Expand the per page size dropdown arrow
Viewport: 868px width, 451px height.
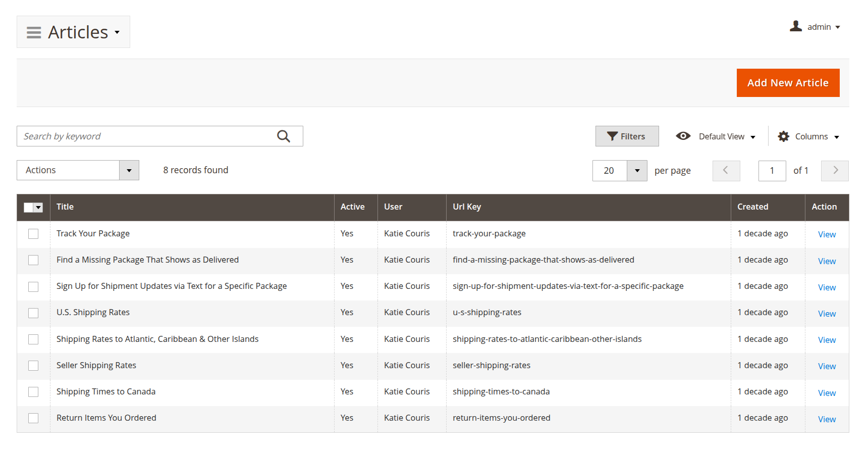637,171
